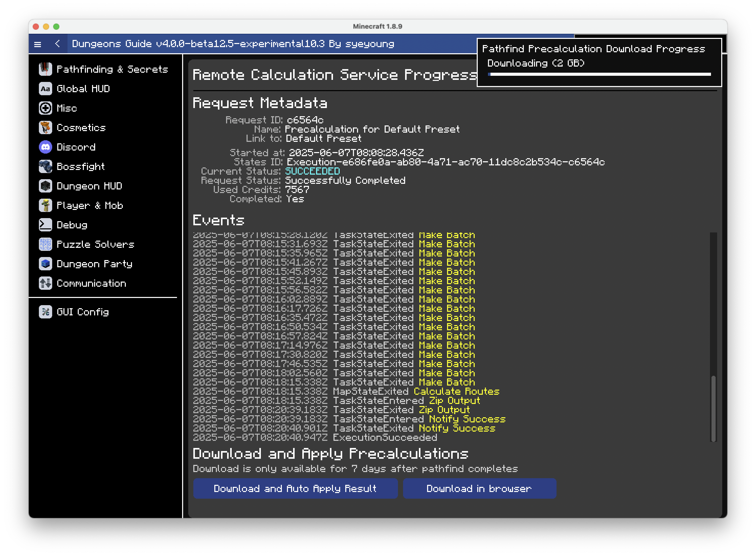Open the Player & Mob category
Viewport: 756px width, 556px height.
point(90,205)
